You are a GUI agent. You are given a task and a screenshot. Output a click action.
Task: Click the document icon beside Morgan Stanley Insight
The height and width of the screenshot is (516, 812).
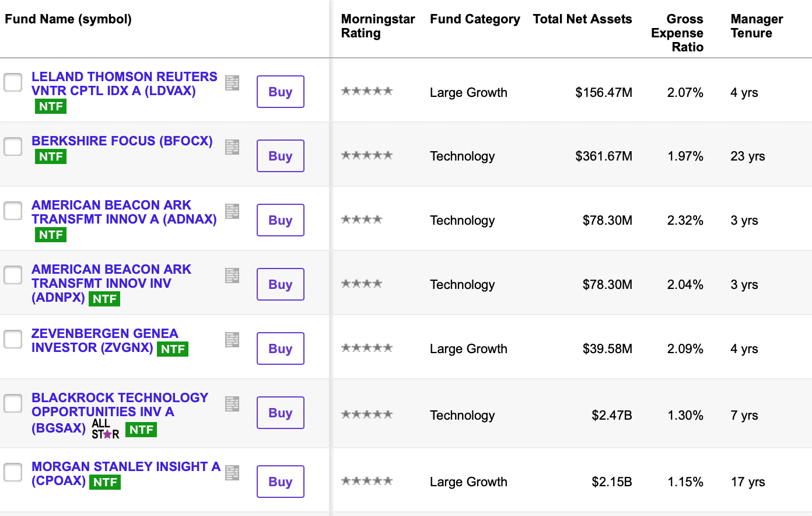click(232, 473)
